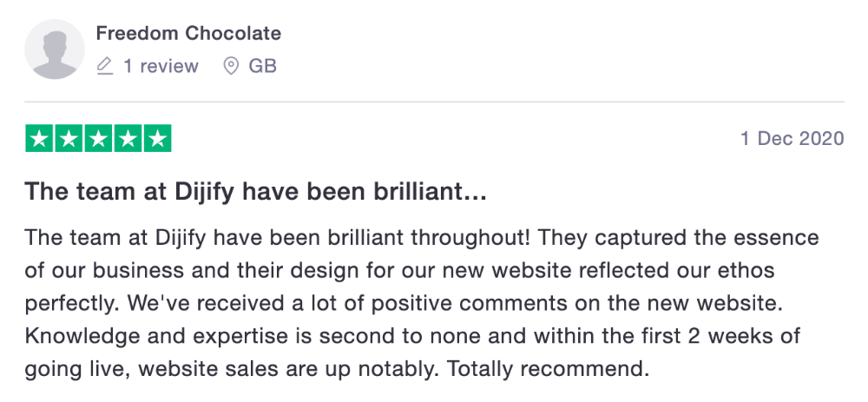
Task: Click the GB country label
Action: 262,67
